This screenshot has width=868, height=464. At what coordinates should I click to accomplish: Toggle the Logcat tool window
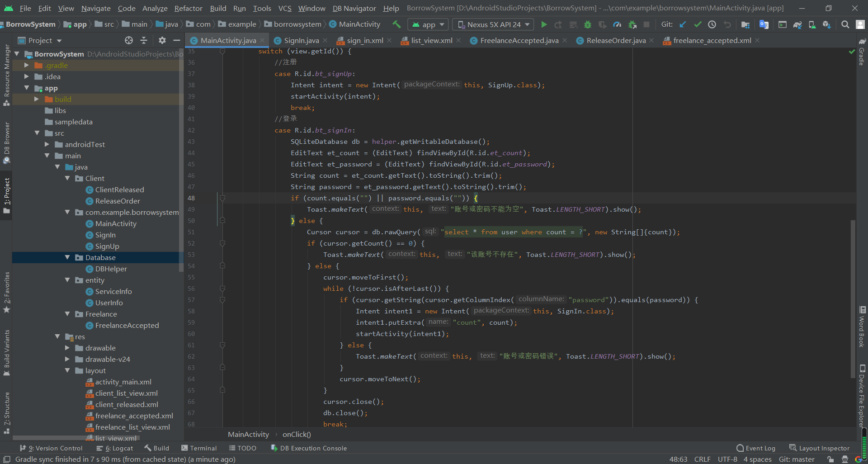115,448
